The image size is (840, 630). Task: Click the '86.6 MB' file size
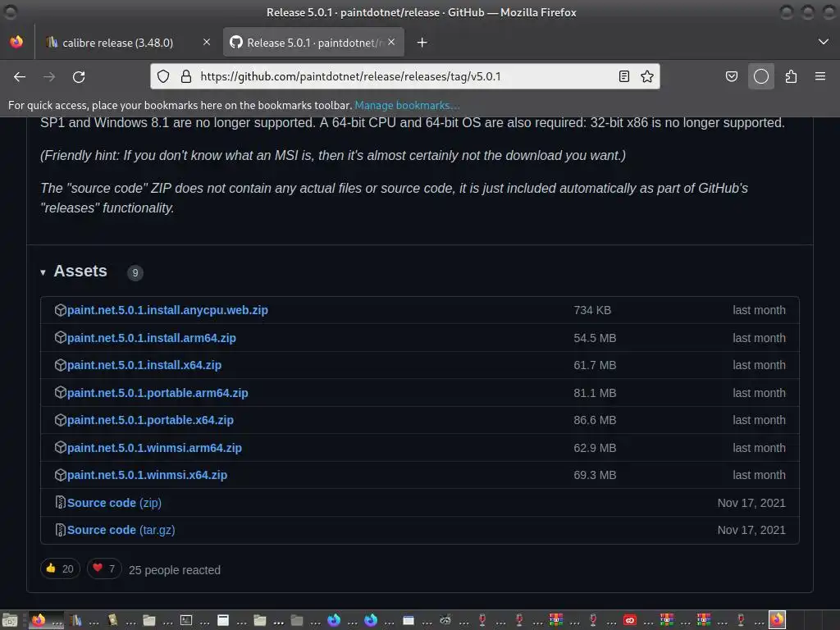tap(595, 420)
